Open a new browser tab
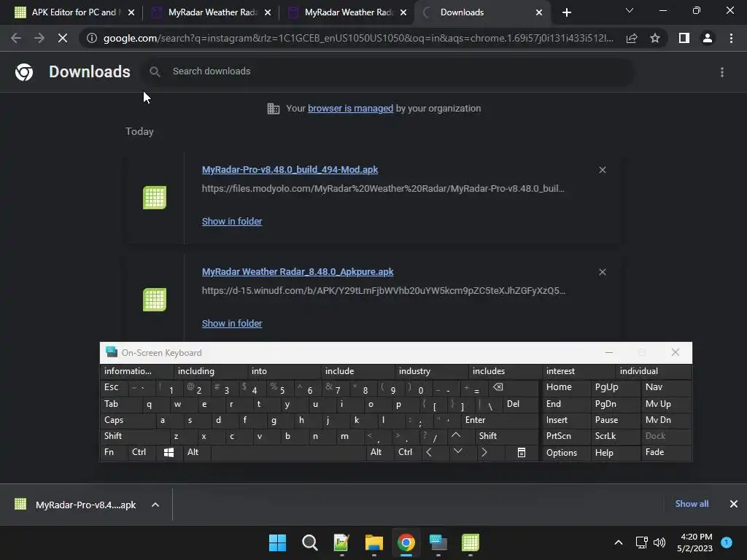The width and height of the screenshot is (747, 560). tap(566, 12)
